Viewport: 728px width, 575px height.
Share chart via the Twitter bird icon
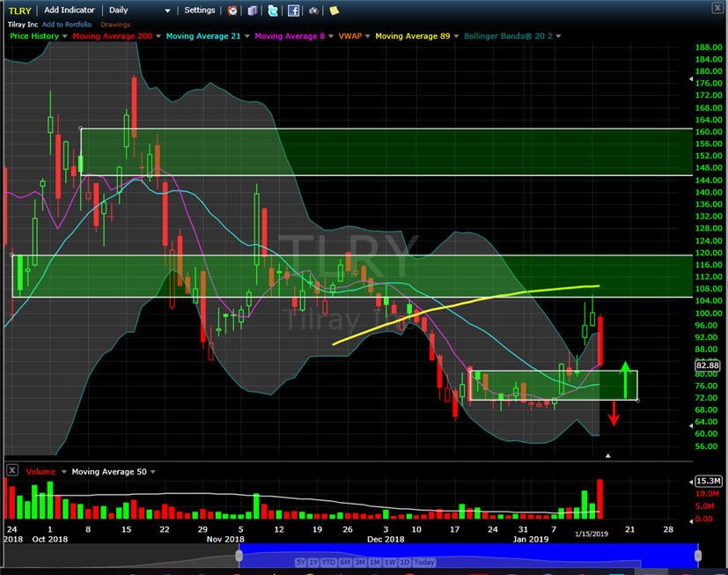[273, 11]
